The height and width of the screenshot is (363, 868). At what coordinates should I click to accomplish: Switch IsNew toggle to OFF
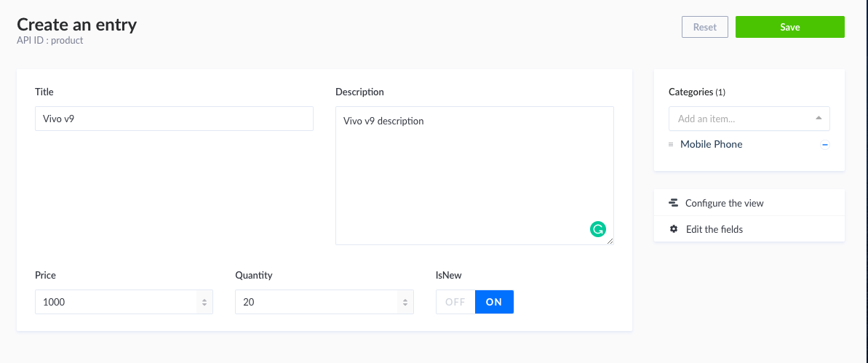pyautogui.click(x=455, y=302)
